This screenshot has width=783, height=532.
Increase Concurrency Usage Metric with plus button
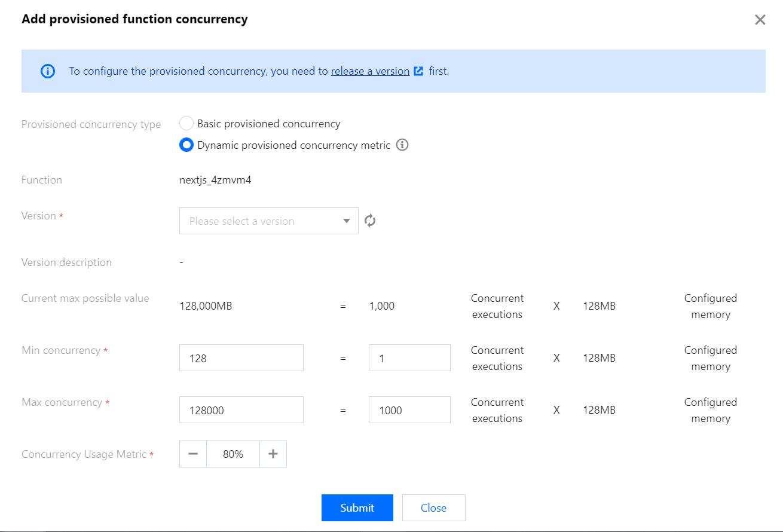[273, 454]
